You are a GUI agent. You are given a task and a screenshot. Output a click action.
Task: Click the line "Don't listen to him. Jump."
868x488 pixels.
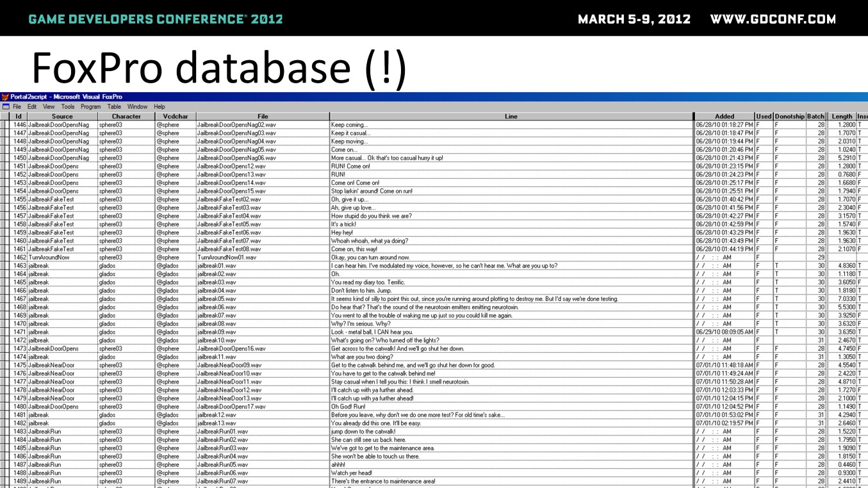361,291
